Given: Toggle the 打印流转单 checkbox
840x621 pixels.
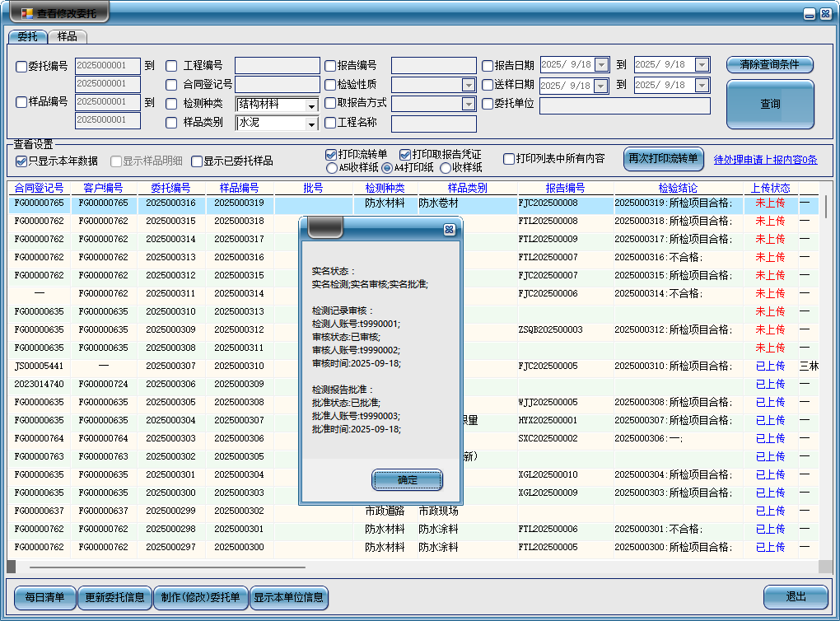Looking at the screenshot, I should pos(331,155).
